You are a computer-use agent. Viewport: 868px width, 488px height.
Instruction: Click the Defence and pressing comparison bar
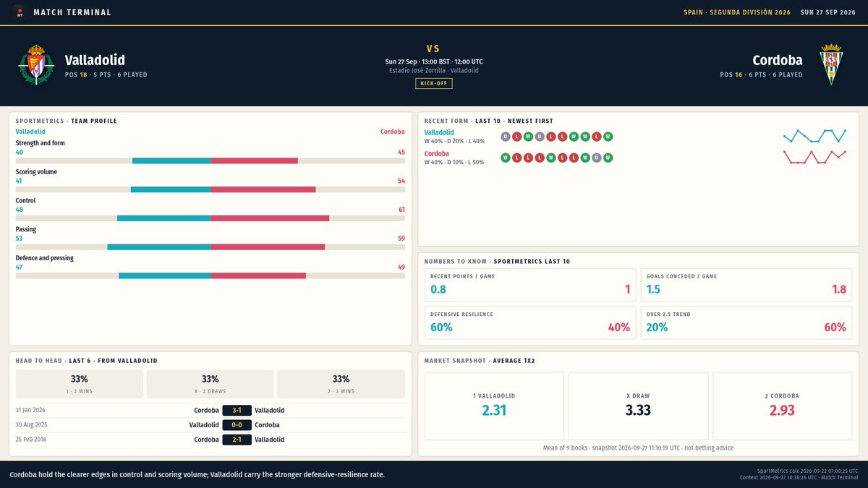(210, 275)
